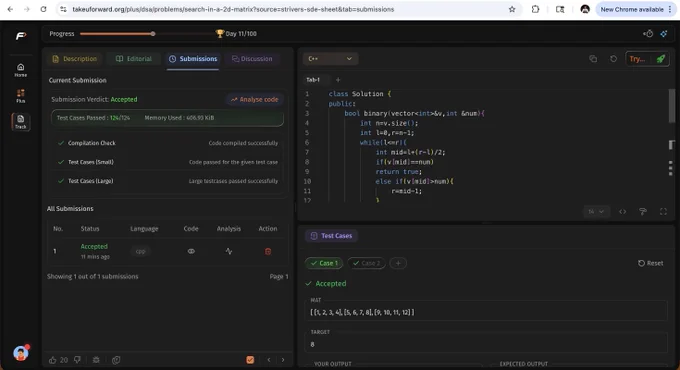This screenshot has width=680, height=370.
Task: Open the editor theme paint icon
Action: 643,212
